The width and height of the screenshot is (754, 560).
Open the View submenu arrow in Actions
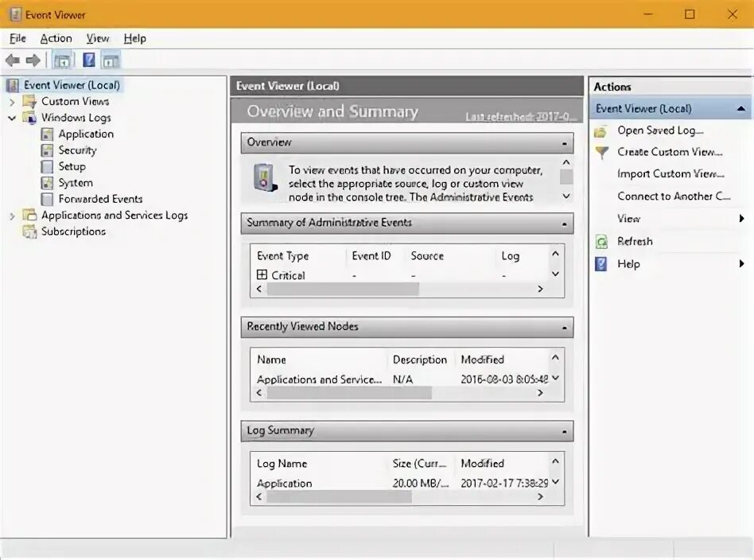[x=741, y=219]
